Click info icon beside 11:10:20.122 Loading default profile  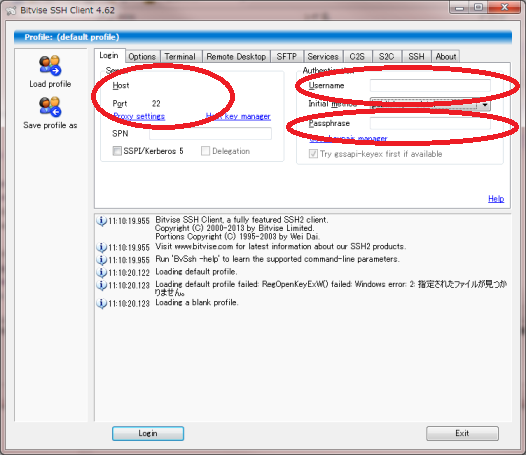(101, 272)
